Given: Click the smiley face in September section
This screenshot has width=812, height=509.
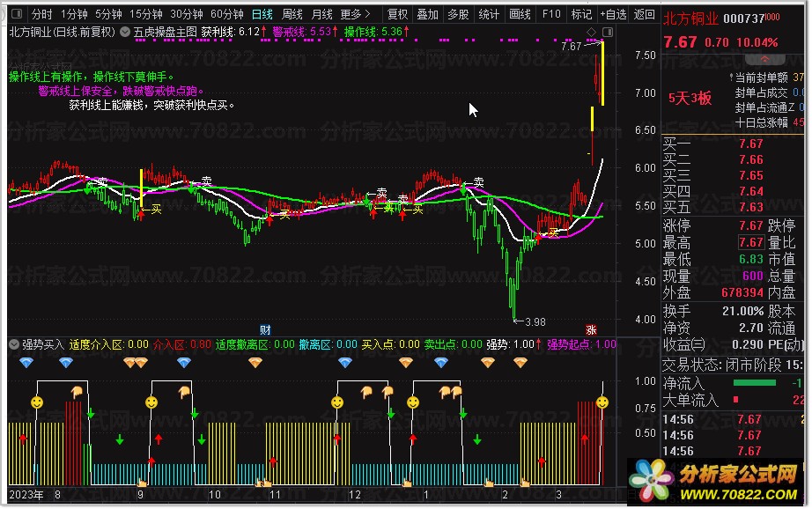Looking at the screenshot, I should pos(151,402).
